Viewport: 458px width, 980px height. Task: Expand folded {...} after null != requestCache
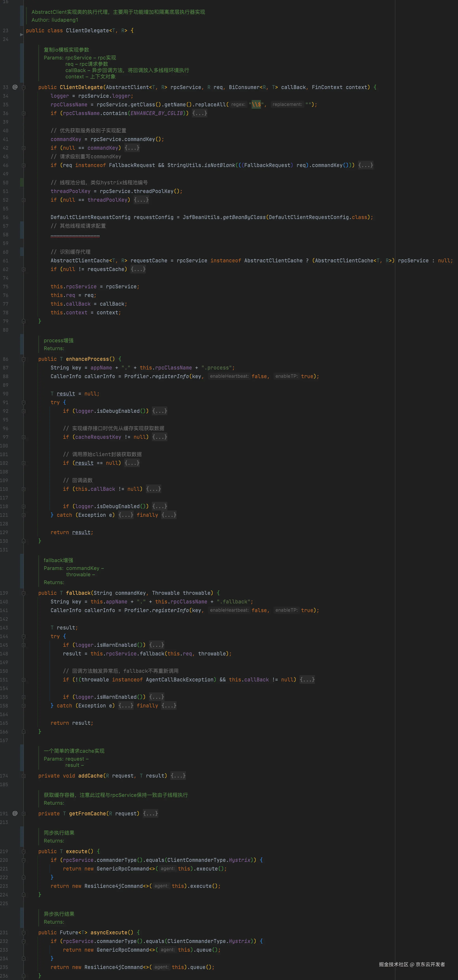[x=138, y=269]
